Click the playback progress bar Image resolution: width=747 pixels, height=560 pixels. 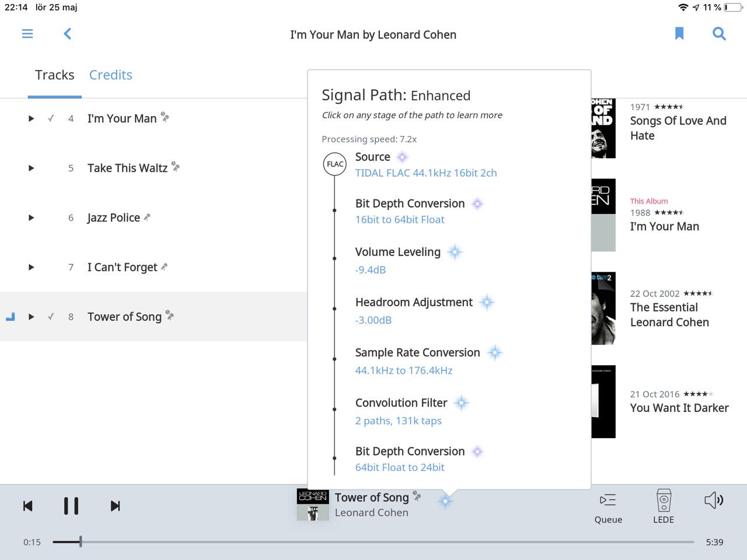373,542
